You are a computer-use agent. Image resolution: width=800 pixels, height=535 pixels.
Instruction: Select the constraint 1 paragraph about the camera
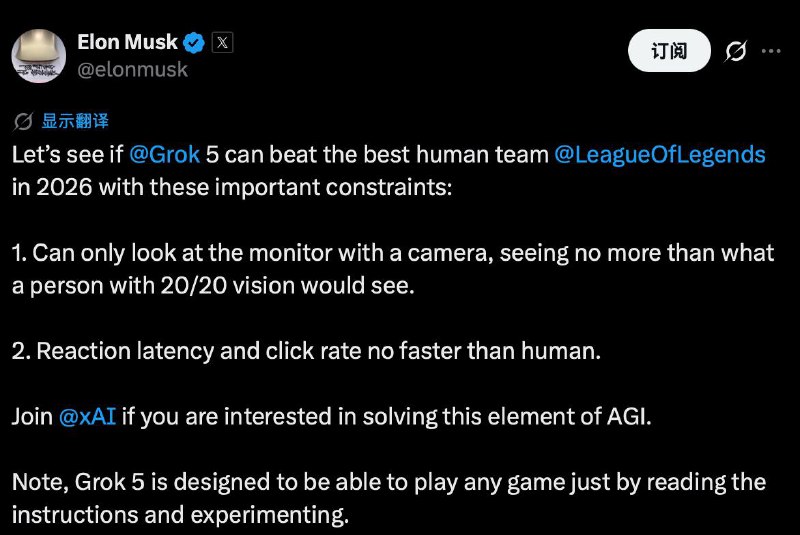coord(392,269)
